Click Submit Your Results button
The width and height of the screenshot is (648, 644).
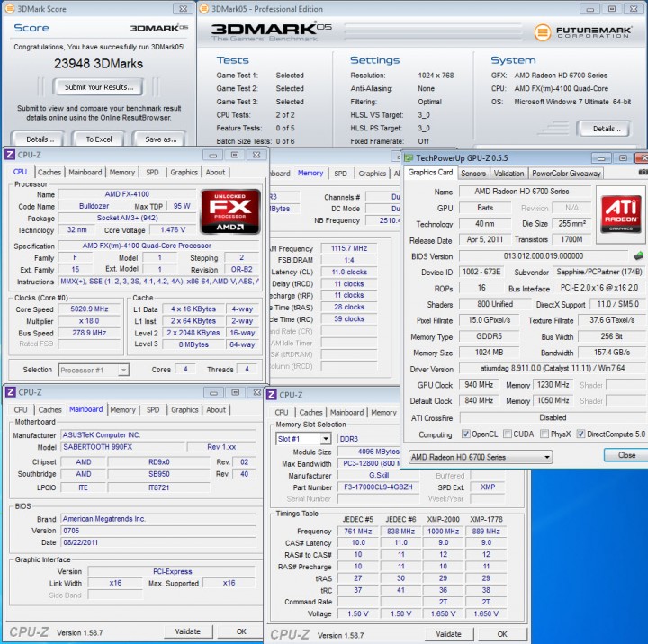pyautogui.click(x=99, y=87)
